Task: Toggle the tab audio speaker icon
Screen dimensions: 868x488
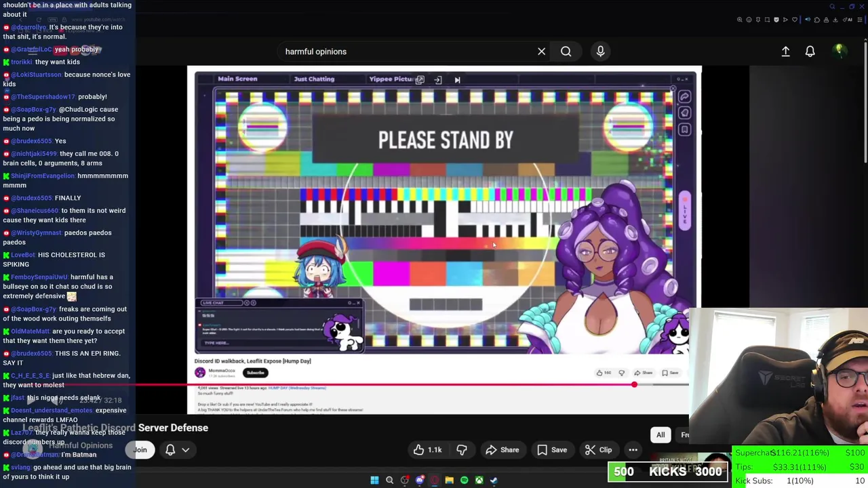Action: pos(808,20)
